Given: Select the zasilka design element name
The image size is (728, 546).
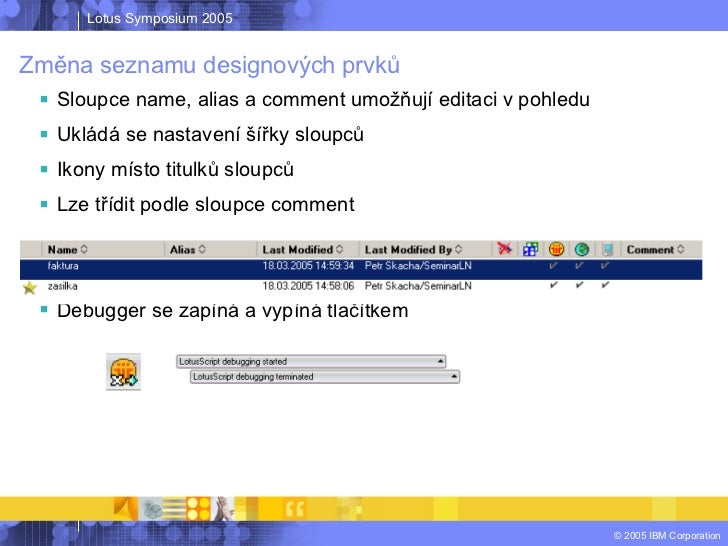Looking at the screenshot, I should click(x=62, y=286).
